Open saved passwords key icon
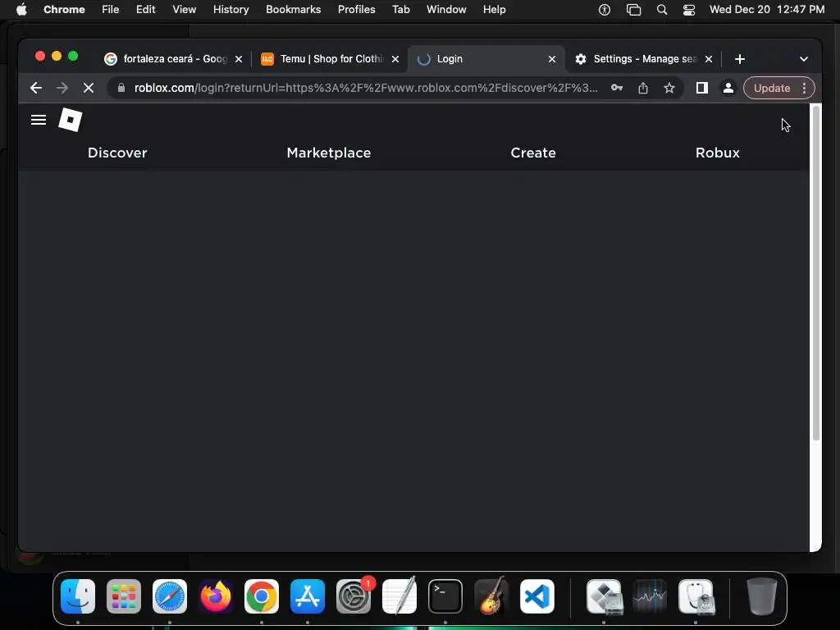This screenshot has width=840, height=630. coord(617,88)
